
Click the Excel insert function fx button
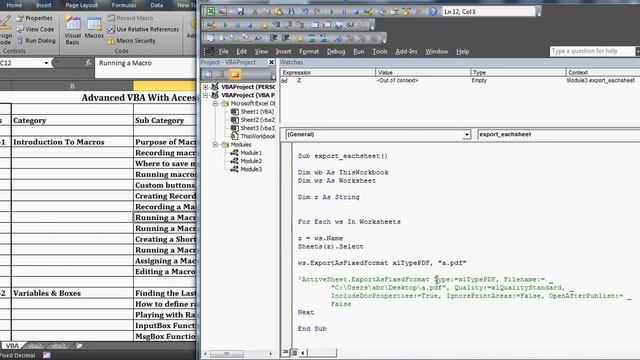tap(89, 63)
